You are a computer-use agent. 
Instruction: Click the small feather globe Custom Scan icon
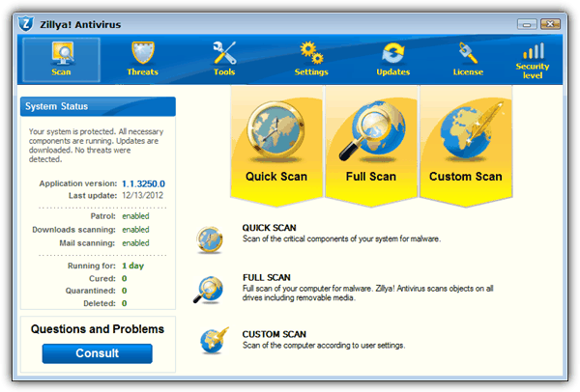(214, 340)
